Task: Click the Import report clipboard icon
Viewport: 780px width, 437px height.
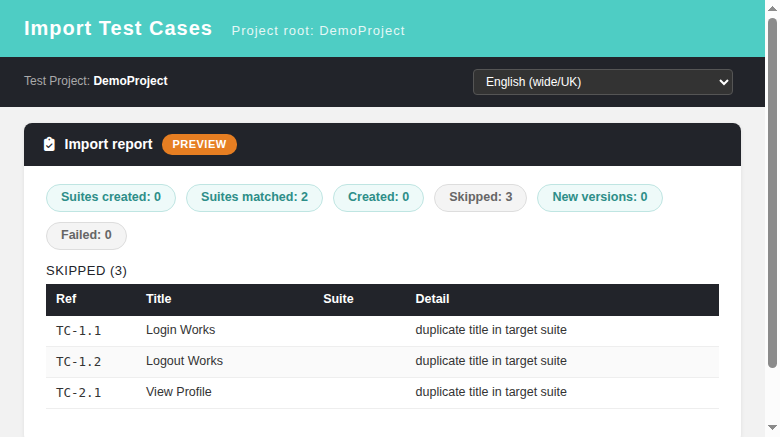Action: (x=49, y=144)
